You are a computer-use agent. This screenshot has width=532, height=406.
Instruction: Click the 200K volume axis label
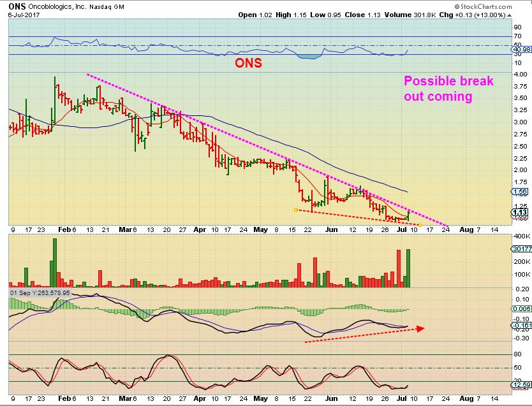pyautogui.click(x=522, y=261)
